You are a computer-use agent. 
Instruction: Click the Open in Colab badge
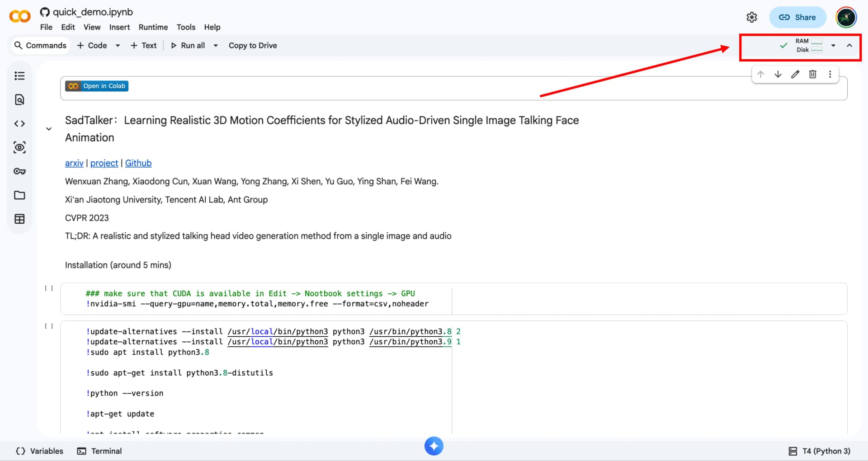[x=97, y=86]
